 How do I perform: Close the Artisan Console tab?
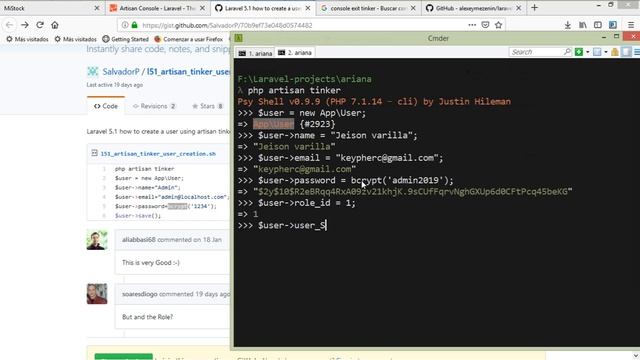[202, 8]
